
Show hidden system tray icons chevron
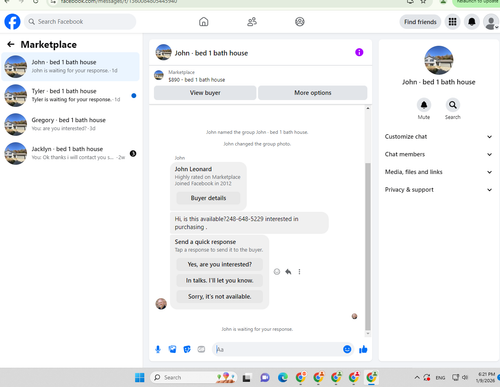[x=417, y=377]
